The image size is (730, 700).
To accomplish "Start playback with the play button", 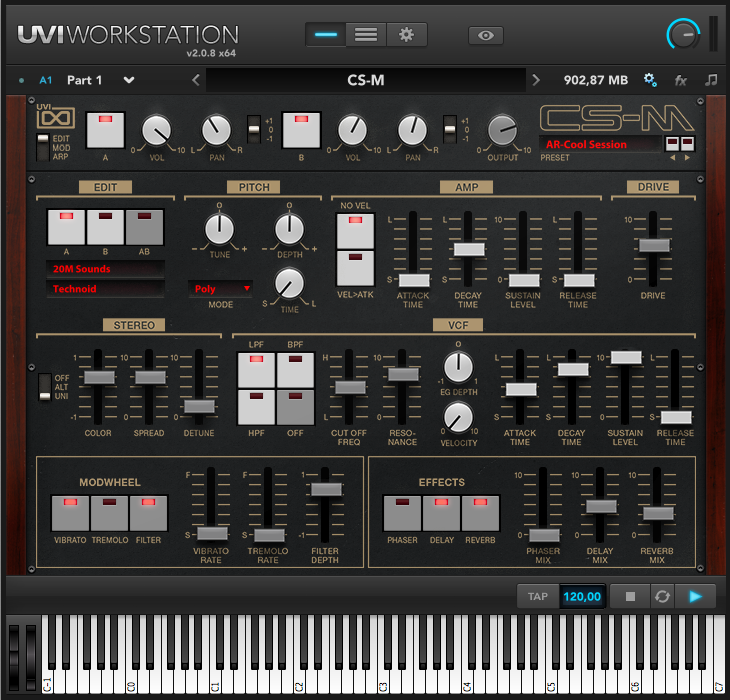I will point(695,596).
